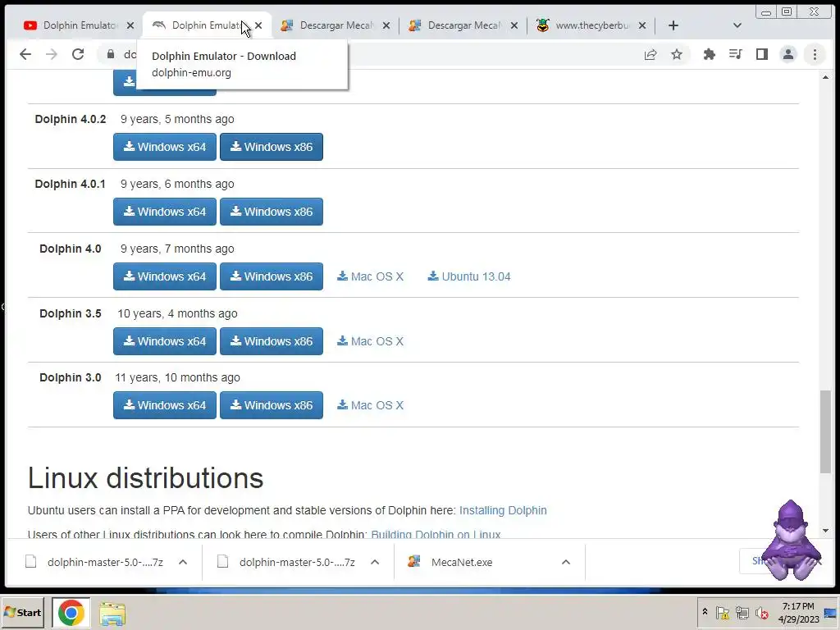Click the purple monkey desktop assistant
Screen dimensions: 840x630
pyautogui.click(x=791, y=540)
